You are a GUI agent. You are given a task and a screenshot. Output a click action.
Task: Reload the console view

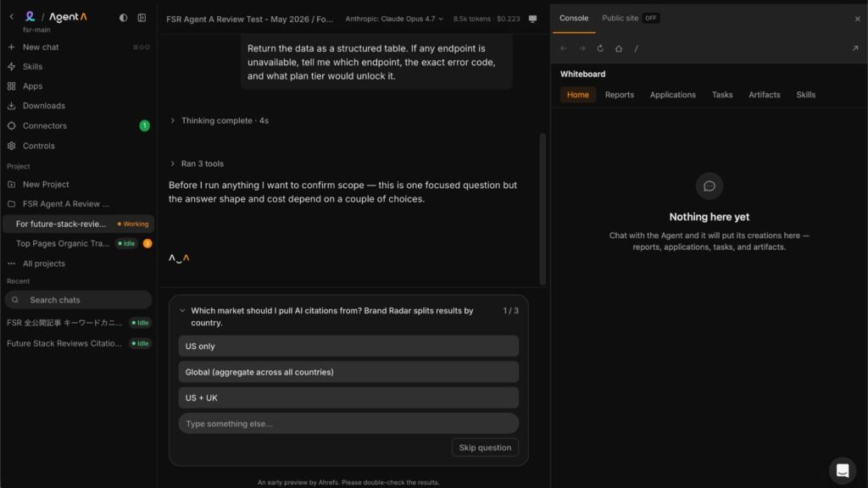600,48
